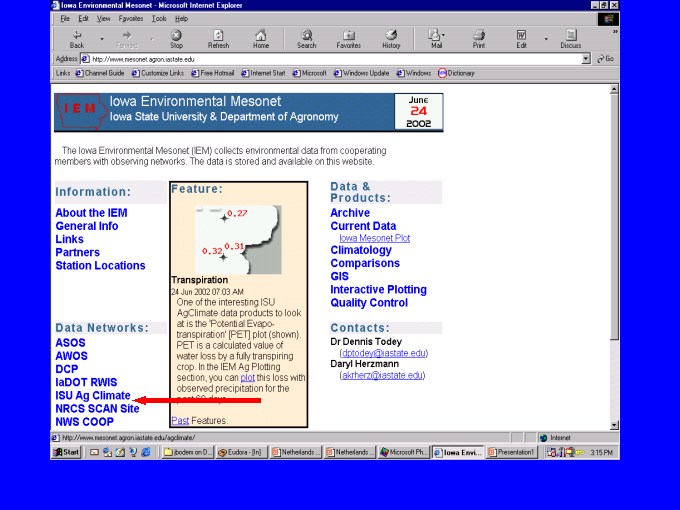Expand the Address bar dropdown arrow

[x=586, y=59]
